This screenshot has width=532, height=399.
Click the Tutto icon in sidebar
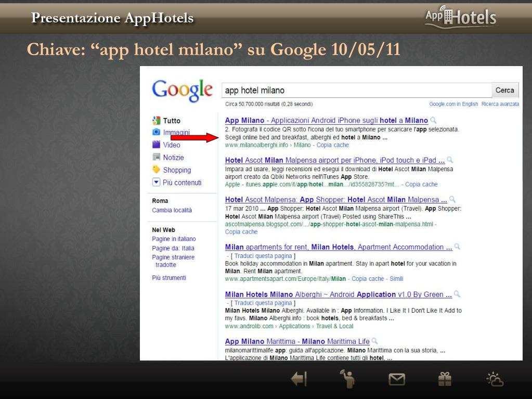point(156,121)
